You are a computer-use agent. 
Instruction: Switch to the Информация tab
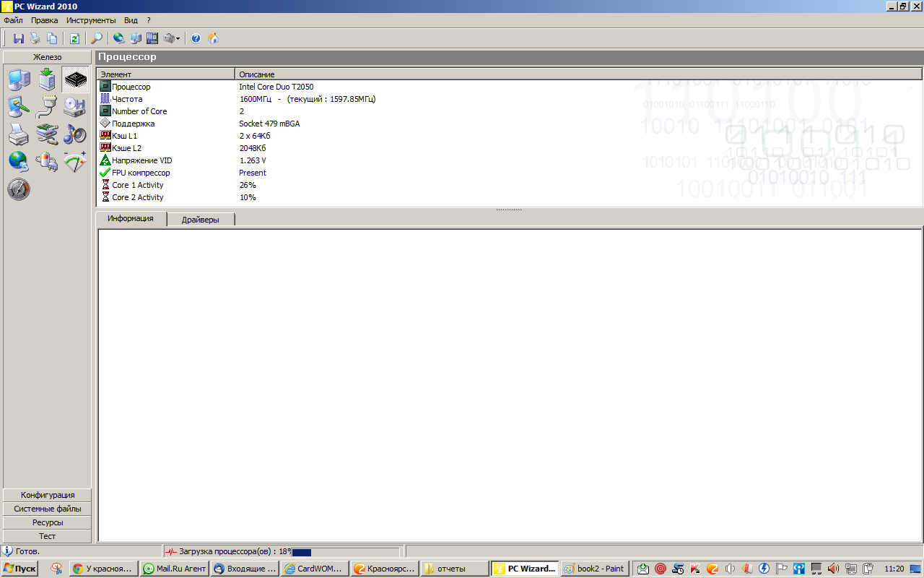131,219
